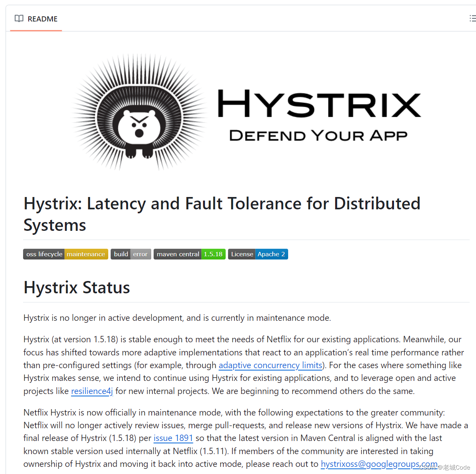Image resolution: width=476 pixels, height=474 pixels.
Task: Click the build error status badge
Action: [x=131, y=254]
